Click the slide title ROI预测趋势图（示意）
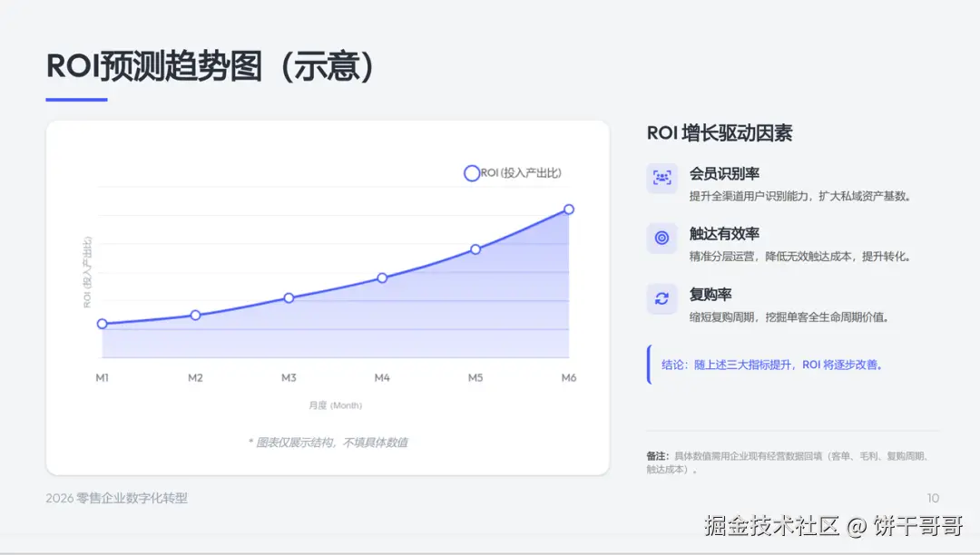 pos(210,66)
